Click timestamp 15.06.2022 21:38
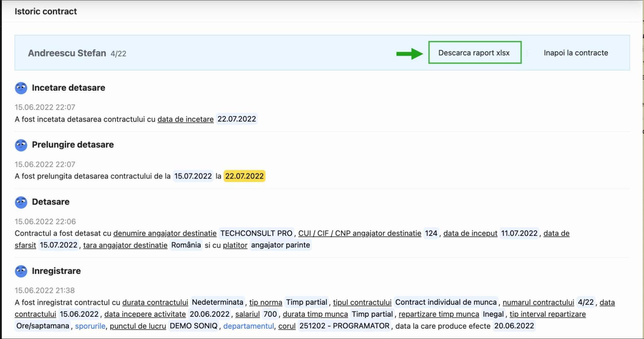The height and width of the screenshot is (339, 644). point(45,290)
